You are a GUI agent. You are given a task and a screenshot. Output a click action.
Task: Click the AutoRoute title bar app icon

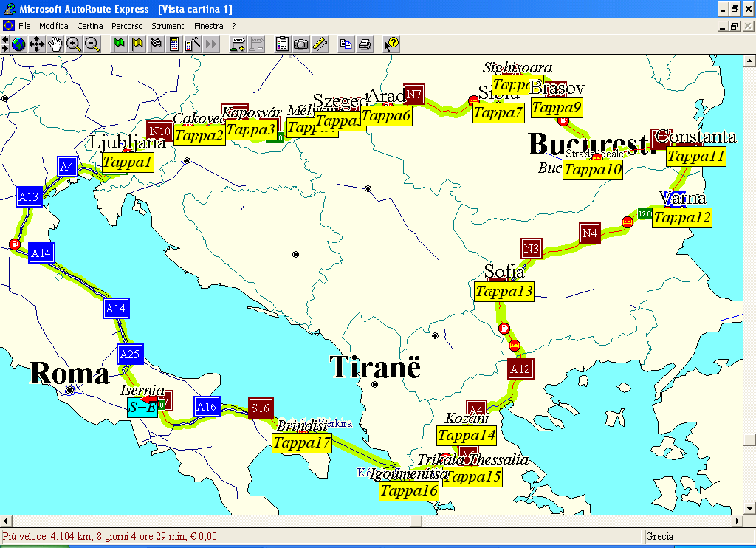point(9,9)
